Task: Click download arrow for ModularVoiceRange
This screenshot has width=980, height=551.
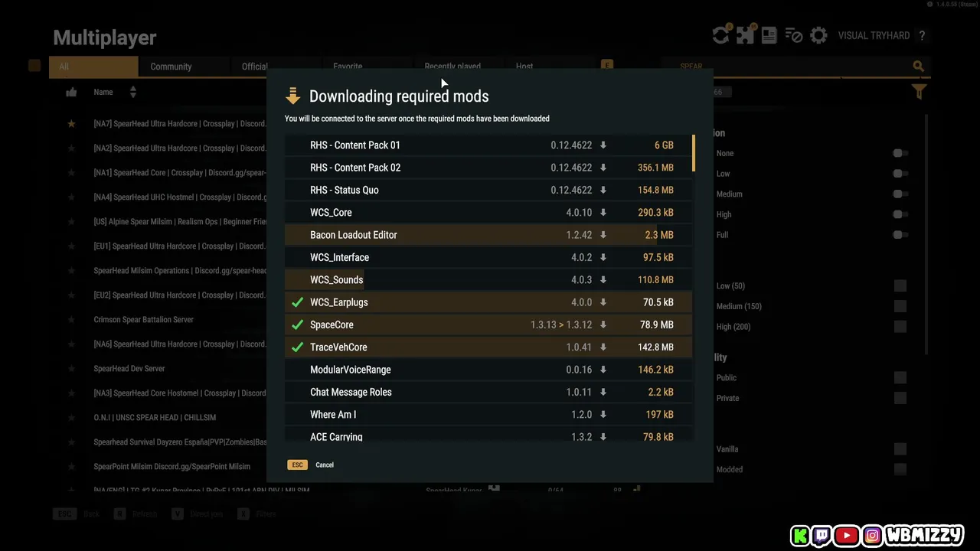Action: point(603,370)
